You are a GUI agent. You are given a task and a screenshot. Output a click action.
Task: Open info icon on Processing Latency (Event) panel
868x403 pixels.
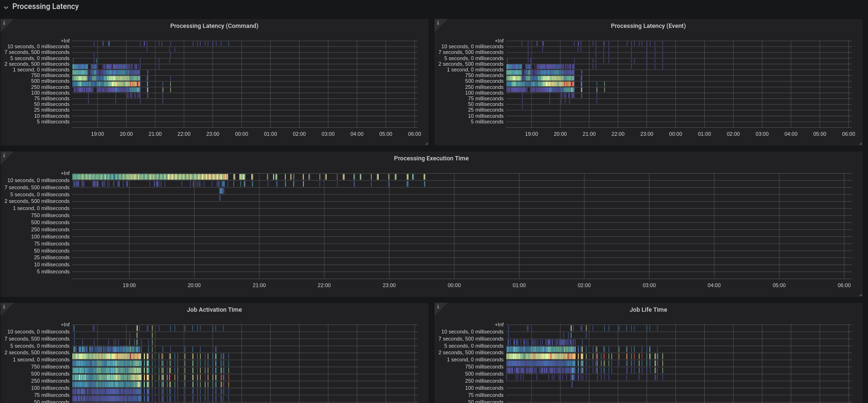point(438,23)
